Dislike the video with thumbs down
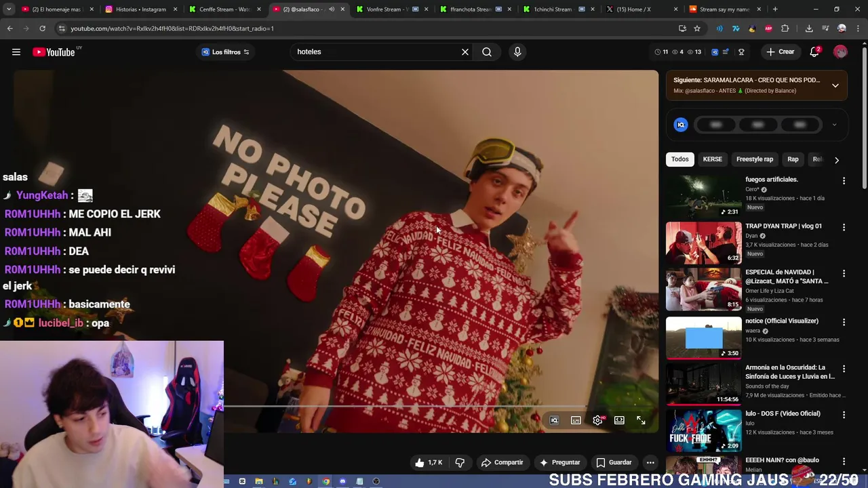 tap(460, 462)
